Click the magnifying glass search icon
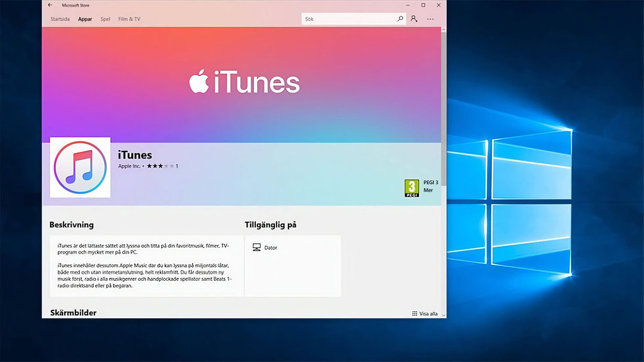The height and width of the screenshot is (362, 644). (400, 19)
